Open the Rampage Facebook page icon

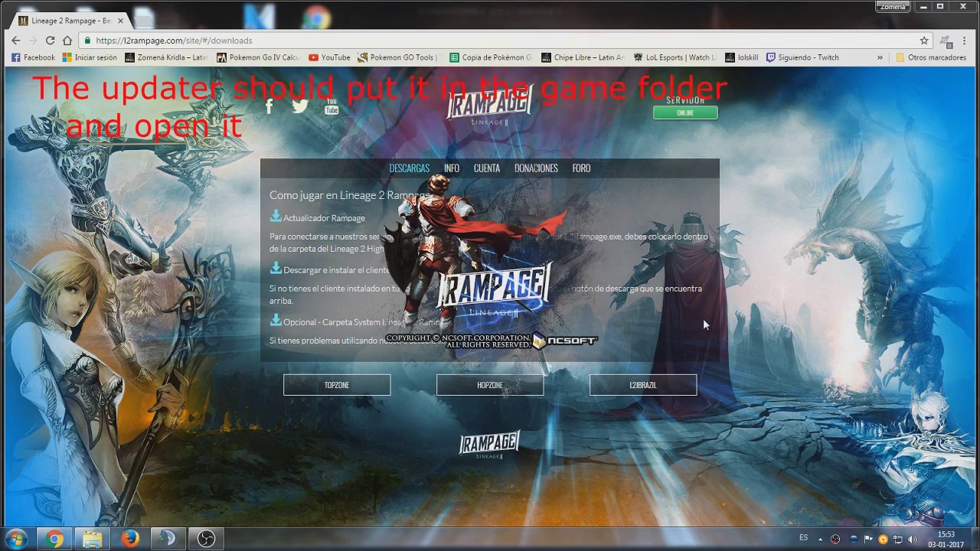269,106
